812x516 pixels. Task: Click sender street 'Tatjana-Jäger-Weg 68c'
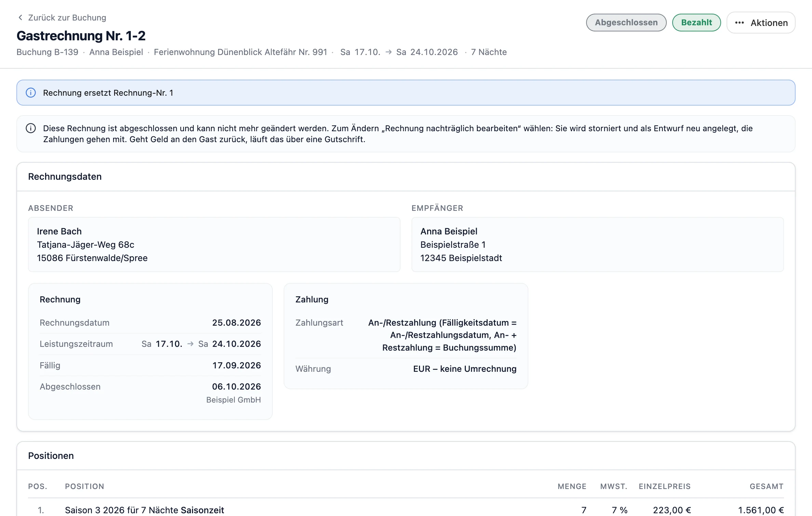(x=85, y=245)
